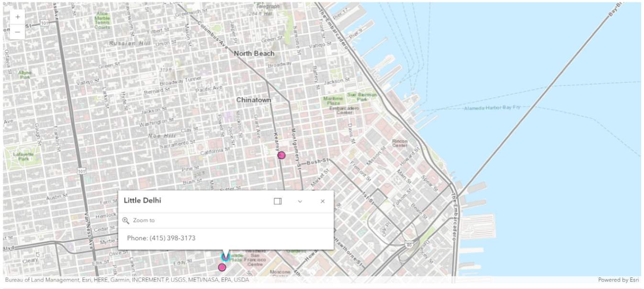Click the Maritime Plaza park label

[x=333, y=100]
